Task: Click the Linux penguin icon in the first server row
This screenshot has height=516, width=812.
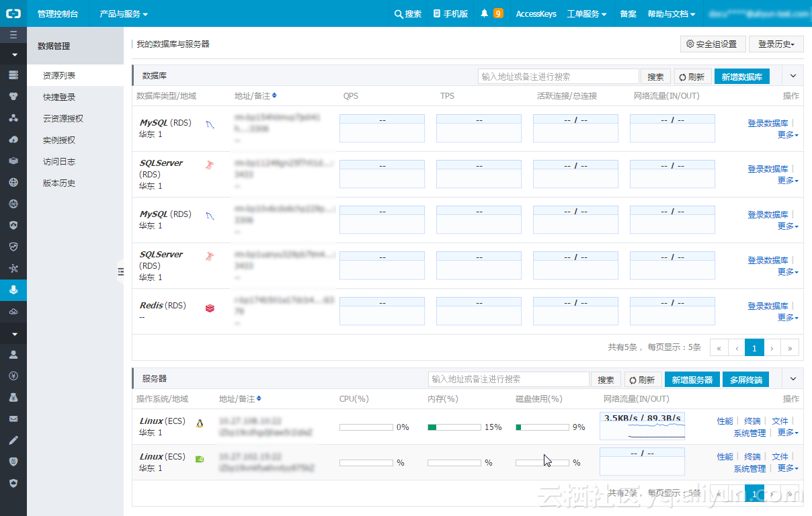Action: [x=200, y=423]
